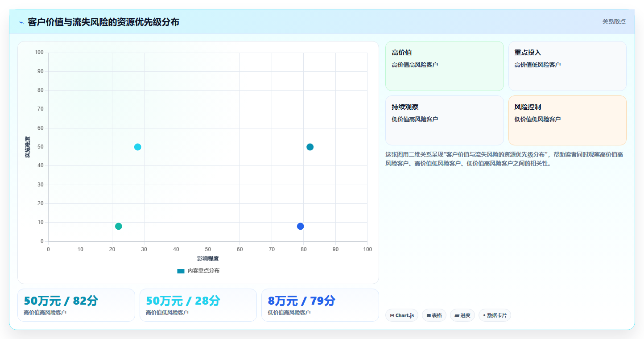Screen dimensions: 644x339
Task: Select the 50万元 / 28分 metric card
Action: [198, 305]
